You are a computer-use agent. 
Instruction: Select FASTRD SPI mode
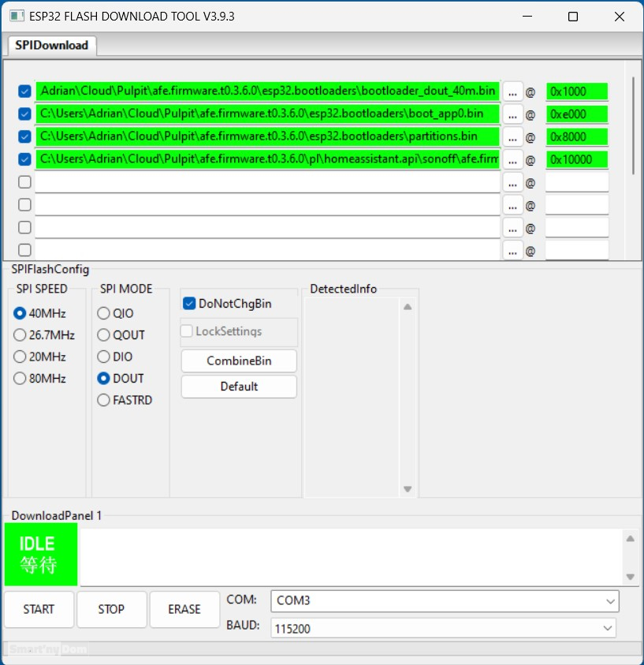[125, 400]
